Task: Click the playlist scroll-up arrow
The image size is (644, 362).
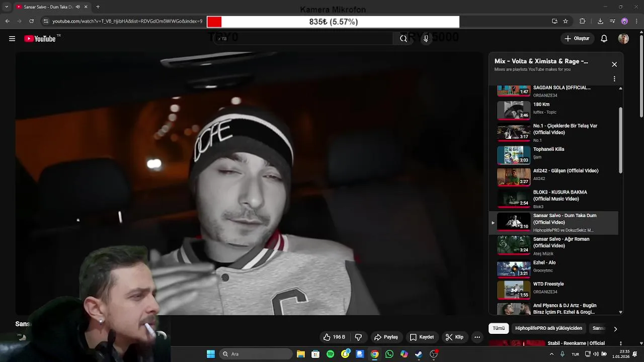Action: pyautogui.click(x=620, y=88)
